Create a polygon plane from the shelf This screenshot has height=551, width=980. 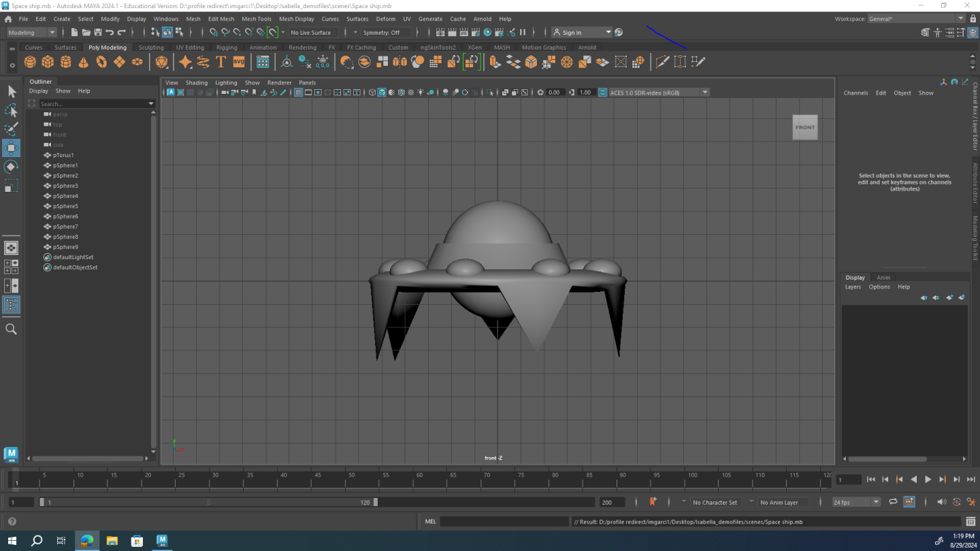(119, 62)
